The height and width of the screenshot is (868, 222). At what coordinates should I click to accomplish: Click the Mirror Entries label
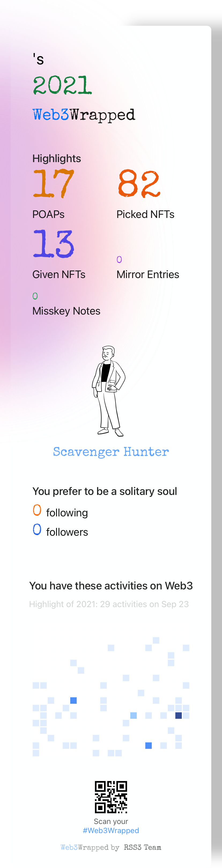[148, 274]
